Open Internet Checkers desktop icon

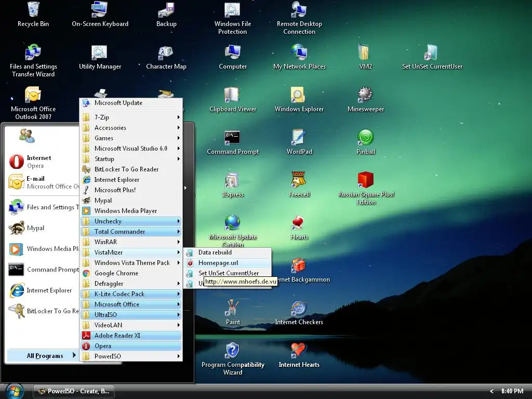pyautogui.click(x=299, y=312)
